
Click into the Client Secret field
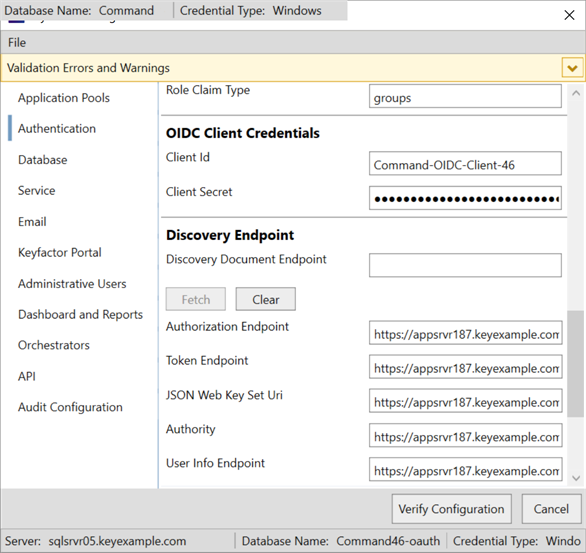[465, 198]
